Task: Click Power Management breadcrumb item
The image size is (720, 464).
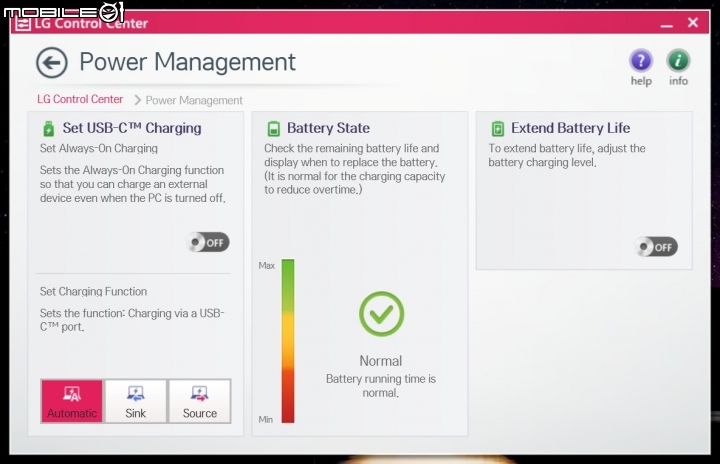Action: (194, 101)
